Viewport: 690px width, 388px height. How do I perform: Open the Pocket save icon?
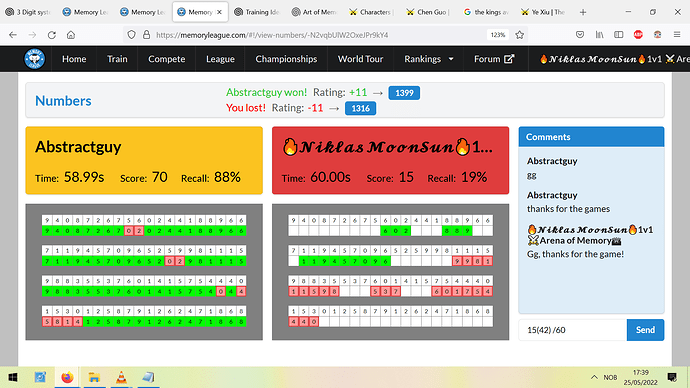coord(580,35)
